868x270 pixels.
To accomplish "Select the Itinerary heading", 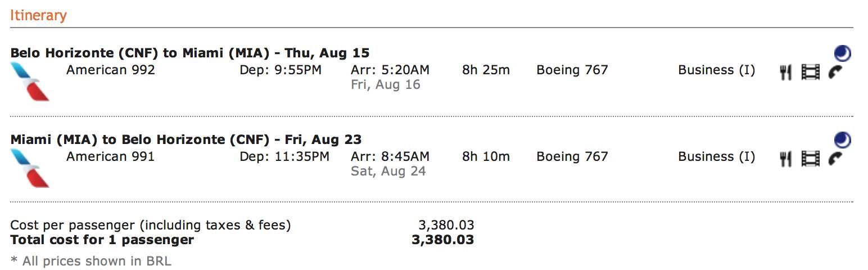I will coord(38,15).
